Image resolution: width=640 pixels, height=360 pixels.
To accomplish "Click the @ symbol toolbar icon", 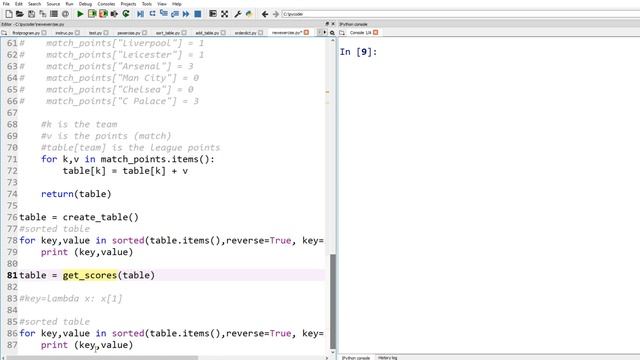I will point(65,14).
